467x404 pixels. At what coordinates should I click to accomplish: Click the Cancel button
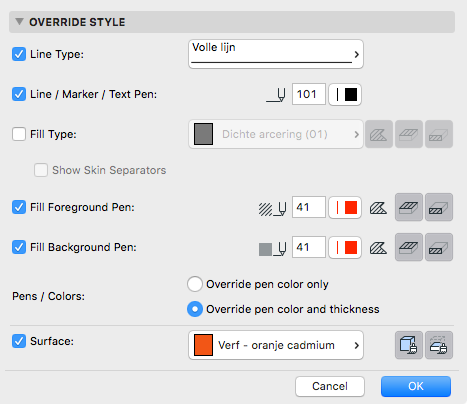click(x=330, y=386)
